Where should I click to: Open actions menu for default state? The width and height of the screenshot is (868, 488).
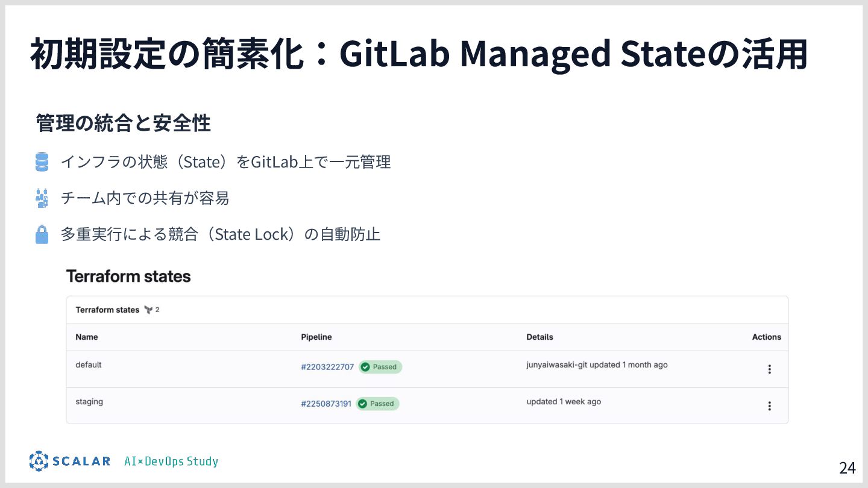(769, 369)
